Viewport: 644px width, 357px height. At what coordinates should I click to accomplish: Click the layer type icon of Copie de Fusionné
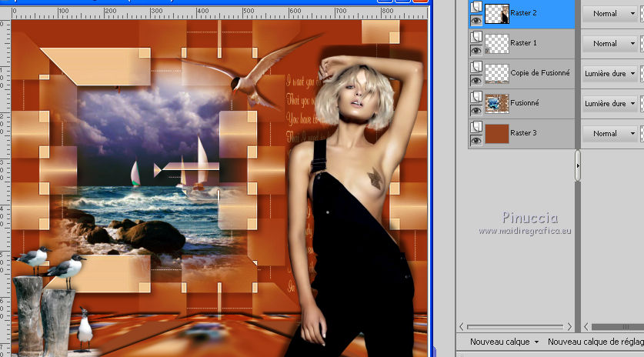click(476, 67)
